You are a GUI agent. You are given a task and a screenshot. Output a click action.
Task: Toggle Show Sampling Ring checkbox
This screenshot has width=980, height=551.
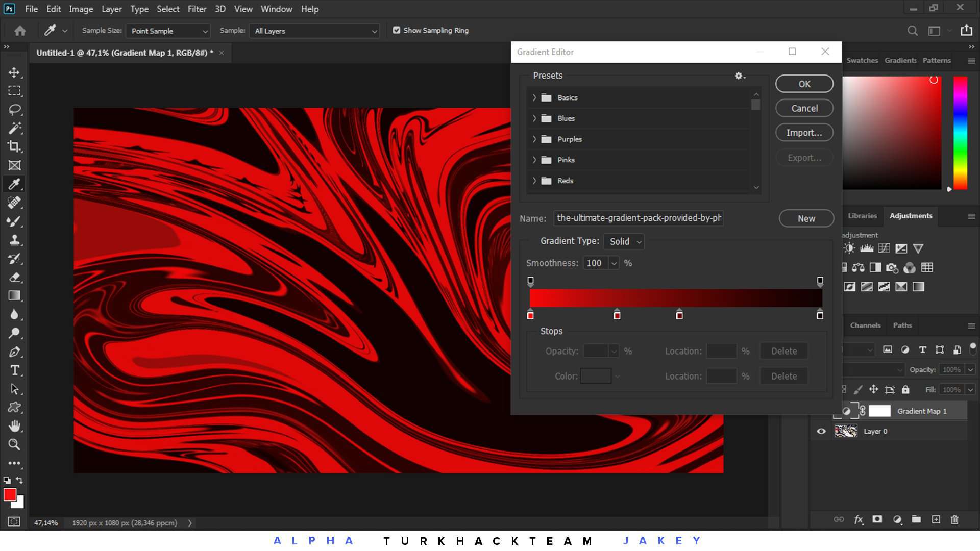coord(397,30)
